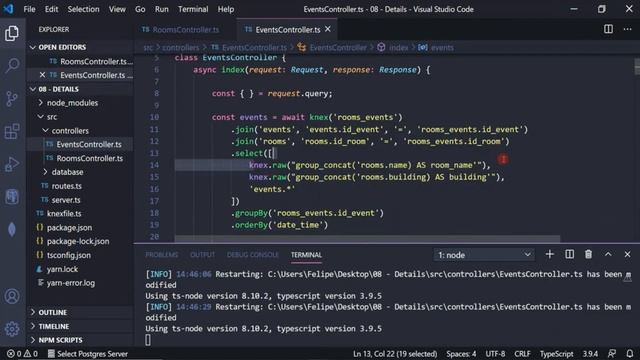Kill terminal with trash icon
The image size is (640, 360).
588,254
